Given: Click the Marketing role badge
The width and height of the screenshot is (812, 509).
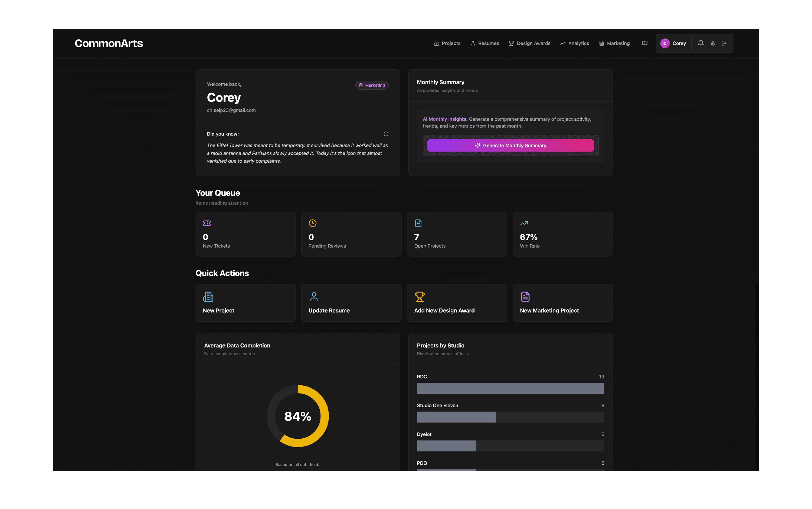Looking at the screenshot, I should (x=372, y=85).
